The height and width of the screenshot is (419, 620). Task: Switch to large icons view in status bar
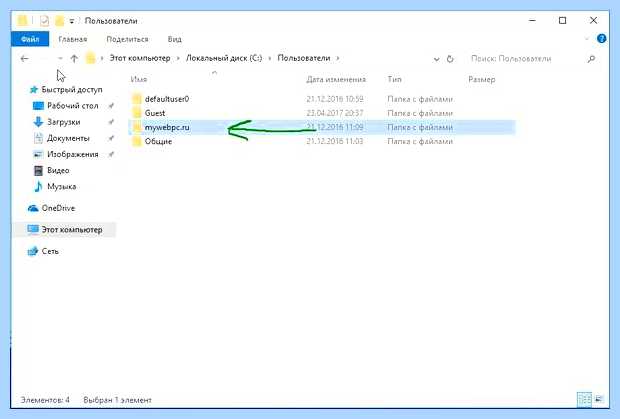599,399
